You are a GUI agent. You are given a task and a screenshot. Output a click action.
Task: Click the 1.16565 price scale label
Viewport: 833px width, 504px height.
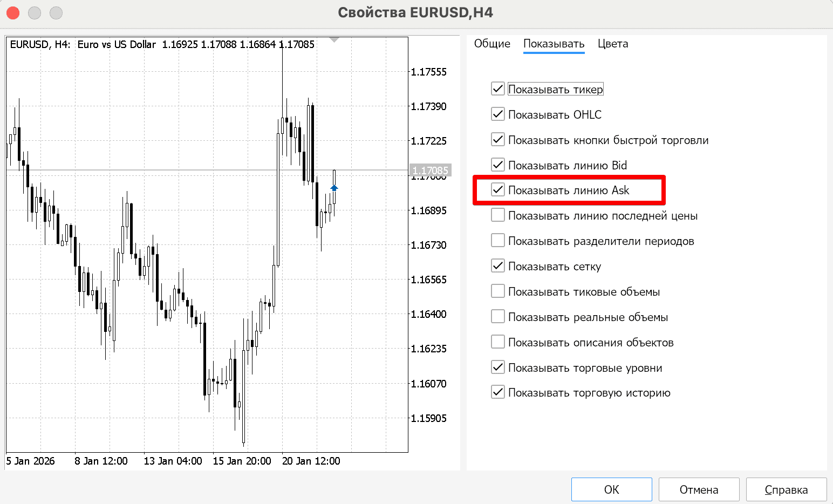tap(429, 280)
